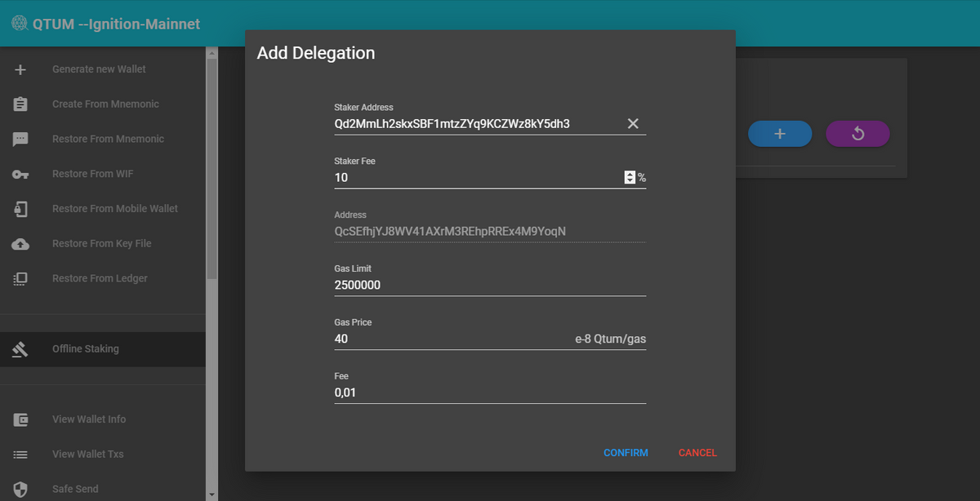Click the disabled Address field
Image resolution: width=980 pixels, height=501 pixels.
490,232
